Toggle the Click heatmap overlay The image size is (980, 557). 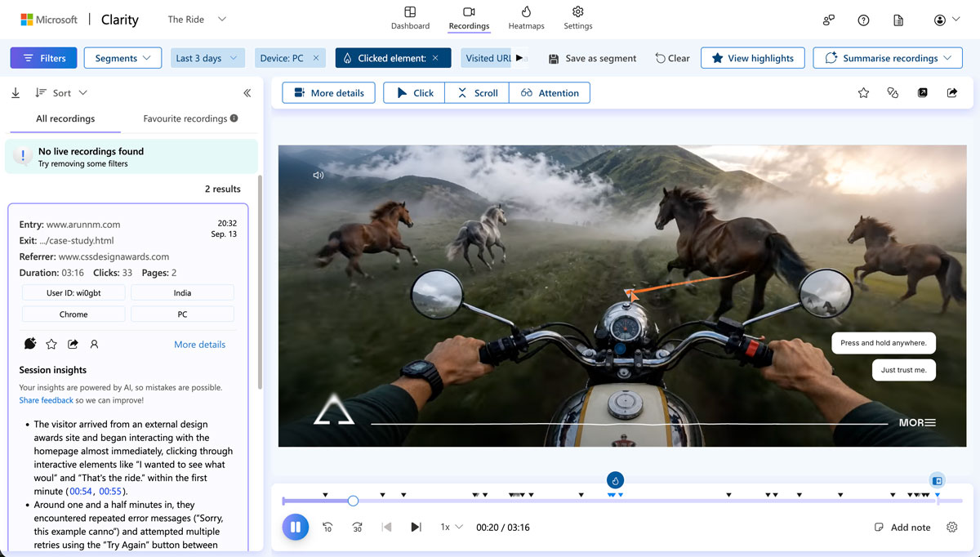(x=414, y=93)
